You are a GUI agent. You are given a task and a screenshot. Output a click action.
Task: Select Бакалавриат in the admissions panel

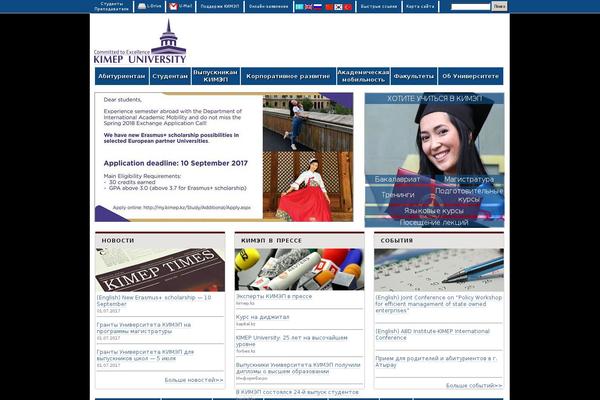pyautogui.click(x=397, y=179)
